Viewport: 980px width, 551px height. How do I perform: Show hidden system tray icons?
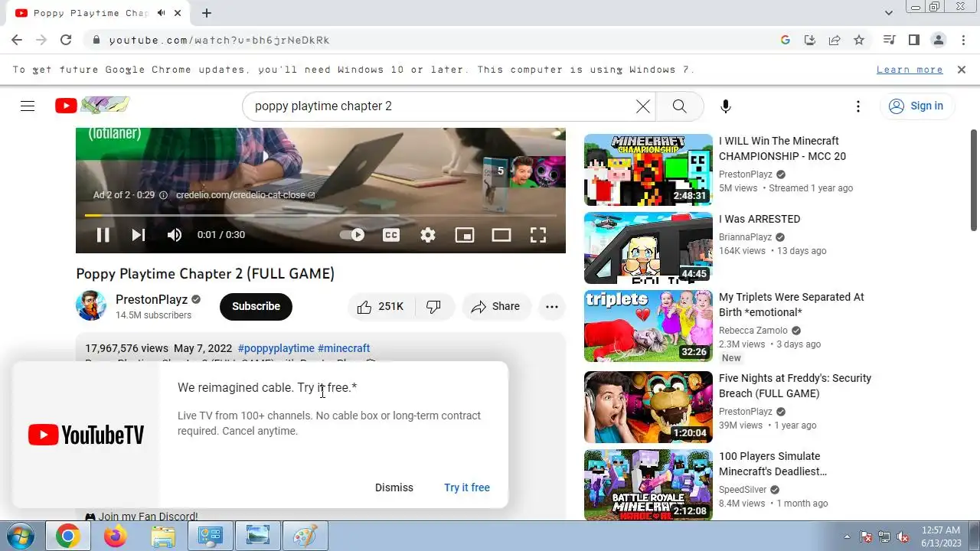tap(847, 536)
